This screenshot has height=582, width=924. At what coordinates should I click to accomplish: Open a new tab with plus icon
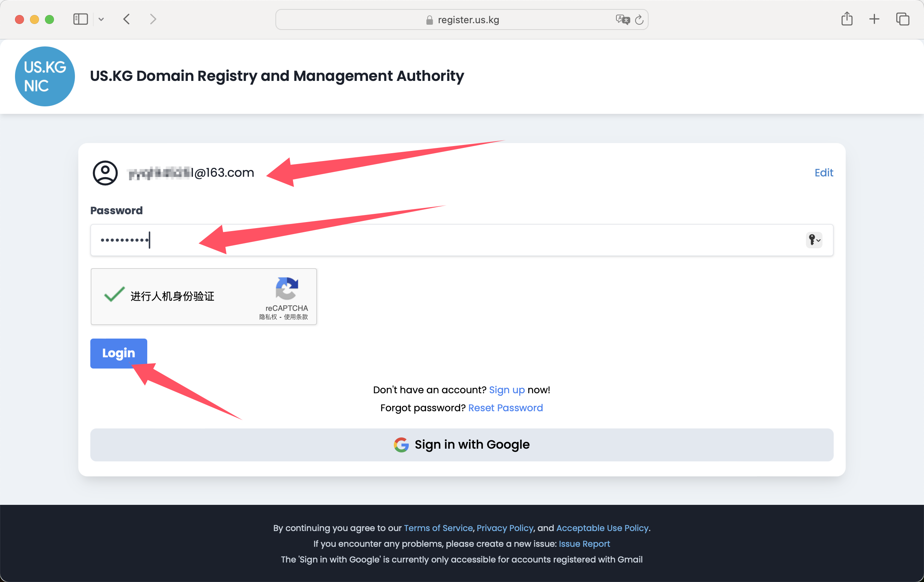[x=874, y=19]
